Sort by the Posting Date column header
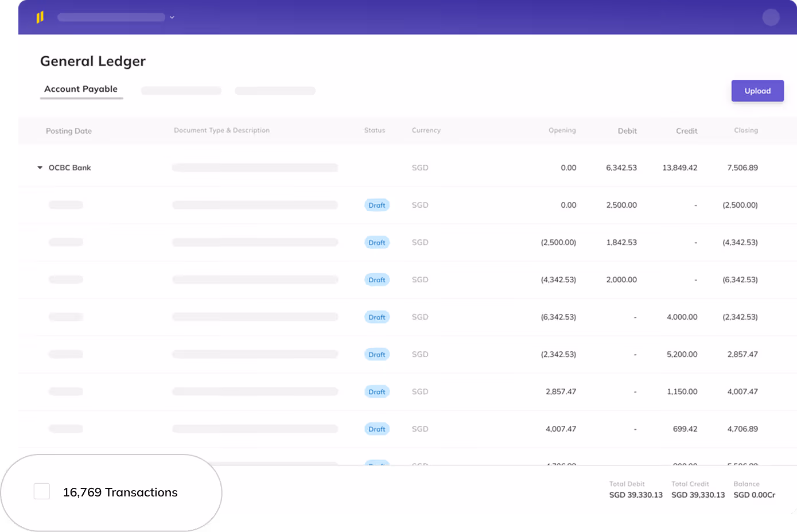797x532 pixels. (69, 131)
